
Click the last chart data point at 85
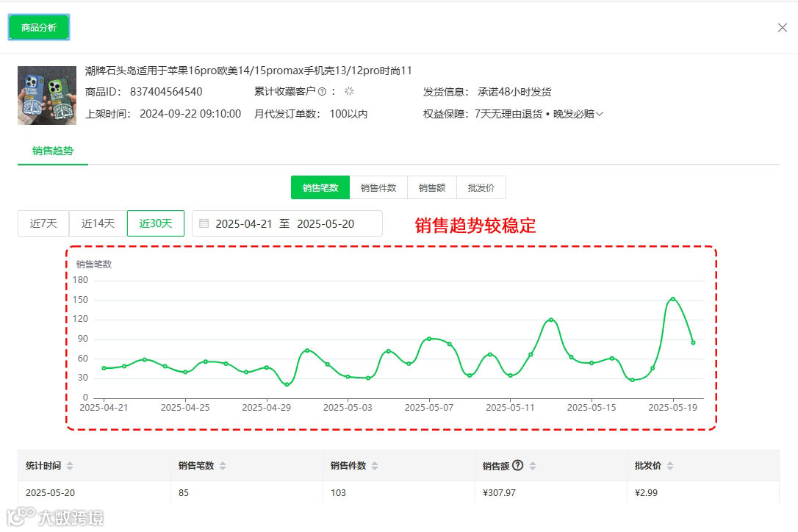693,342
